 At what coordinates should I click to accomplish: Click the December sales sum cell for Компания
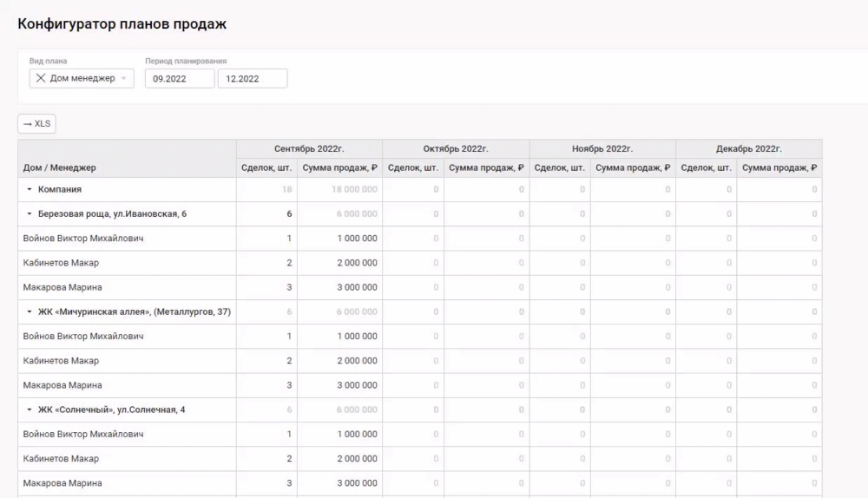tap(779, 189)
